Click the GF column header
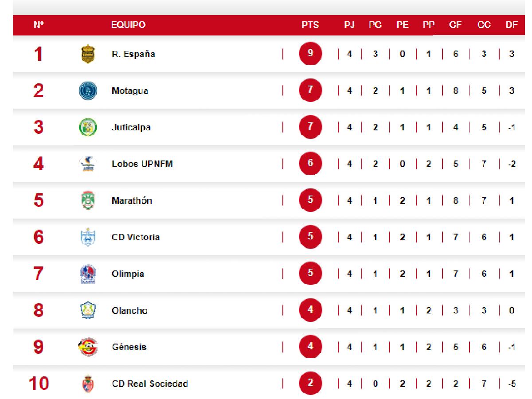Image resolution: width=532 pixels, height=399 pixels. coord(455,25)
